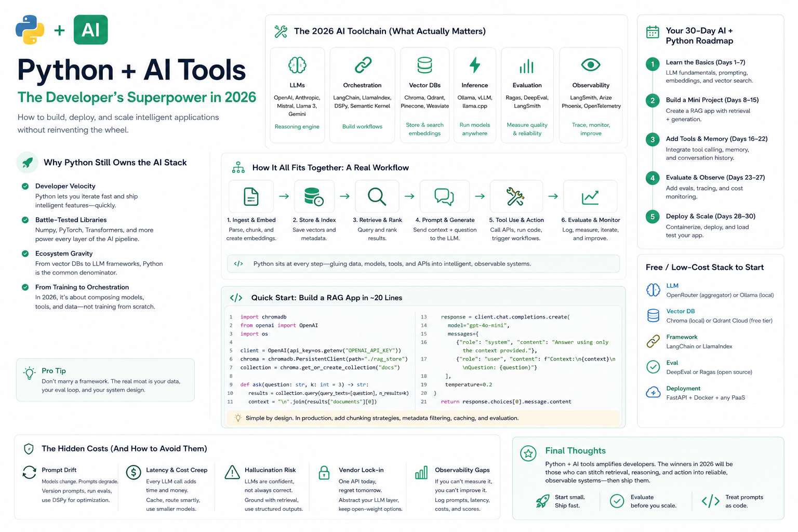Click the shield icon beside Hidden Costs
This screenshot has width=798, height=532.
[29, 449]
